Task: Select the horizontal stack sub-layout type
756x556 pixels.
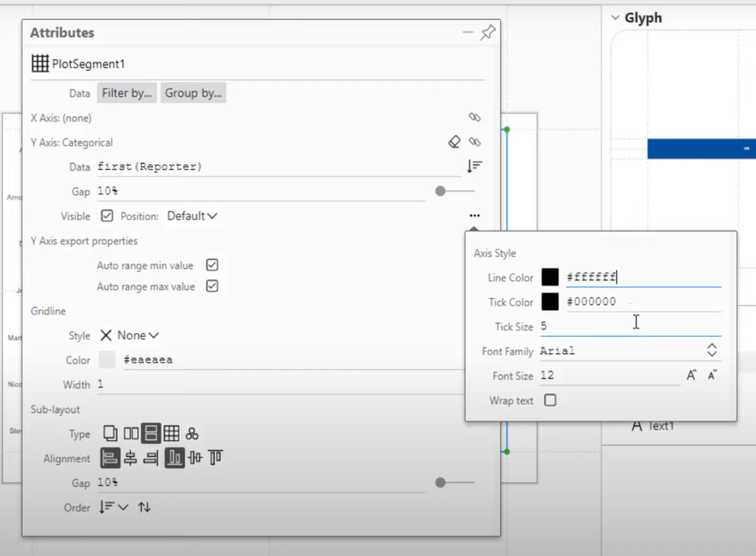Action: pyautogui.click(x=131, y=434)
